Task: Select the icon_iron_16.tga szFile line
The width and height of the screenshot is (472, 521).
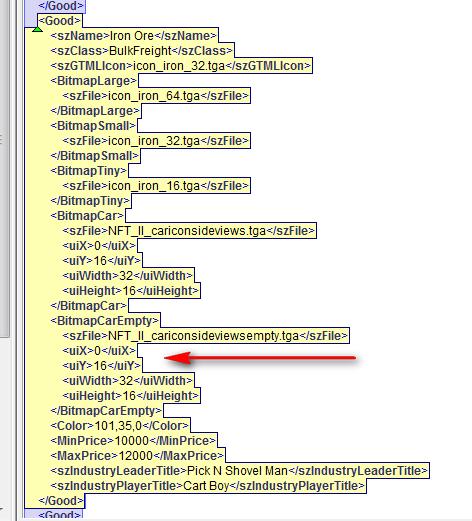Action: (x=156, y=186)
